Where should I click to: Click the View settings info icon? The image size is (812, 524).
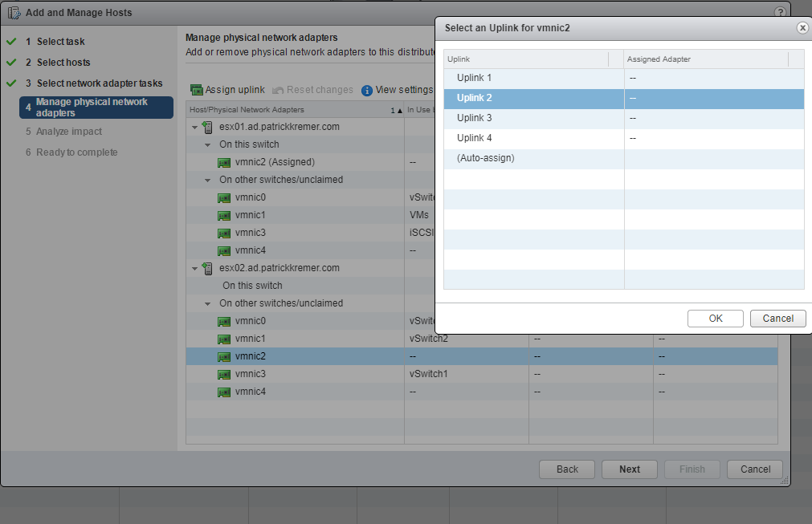(x=367, y=90)
